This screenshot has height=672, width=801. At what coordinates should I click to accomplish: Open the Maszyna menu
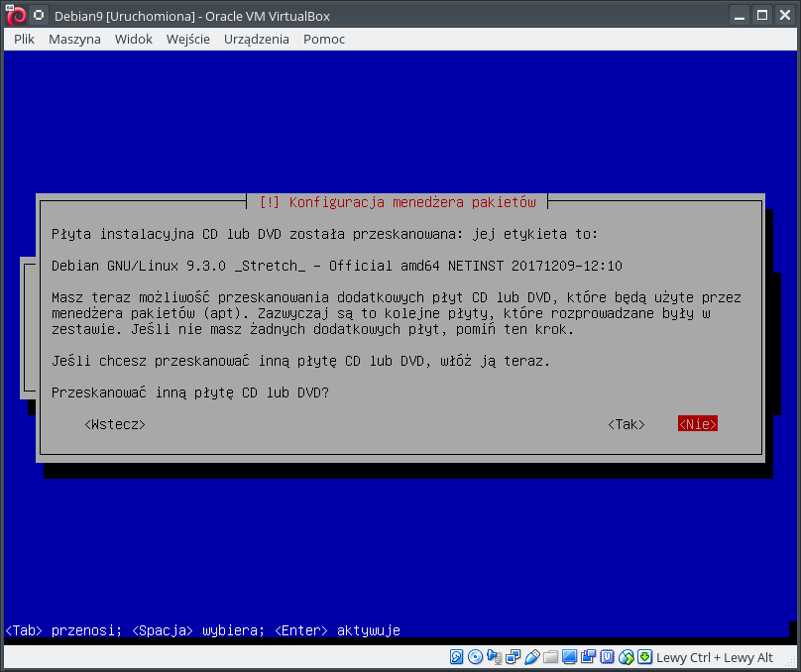coord(74,39)
